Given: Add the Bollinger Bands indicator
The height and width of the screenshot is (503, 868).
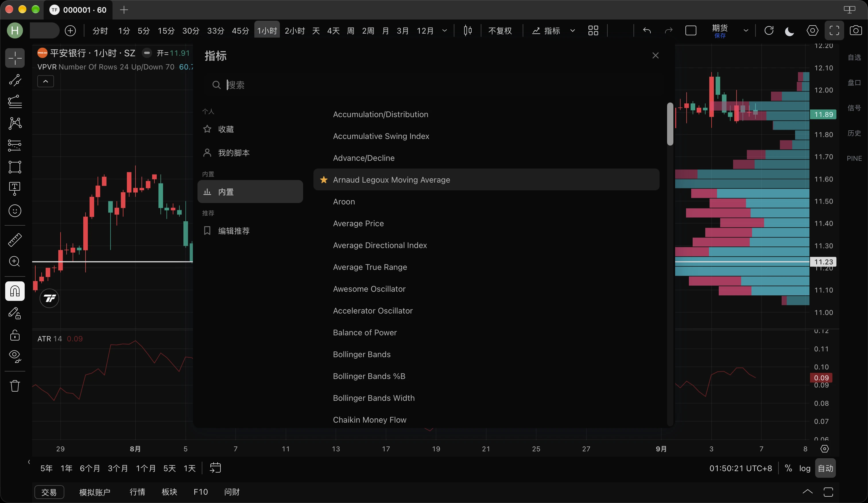Looking at the screenshot, I should pos(486,354).
